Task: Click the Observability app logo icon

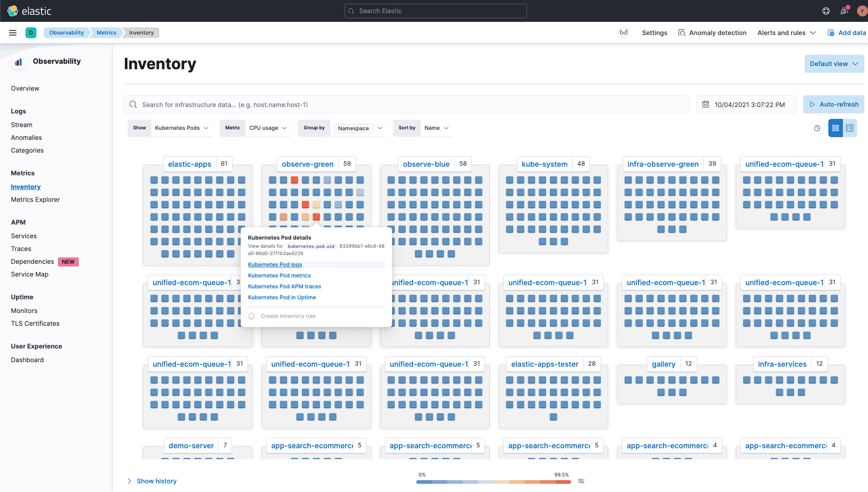Action: [x=18, y=61]
